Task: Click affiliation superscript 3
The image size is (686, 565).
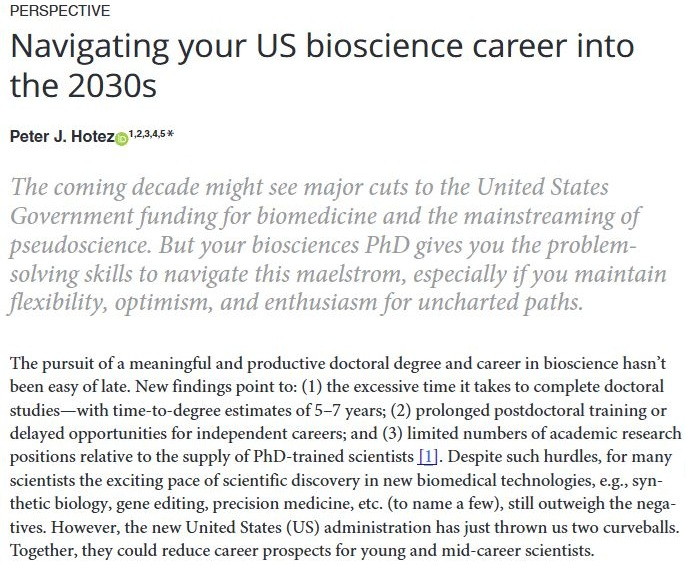Action: pyautogui.click(x=147, y=133)
